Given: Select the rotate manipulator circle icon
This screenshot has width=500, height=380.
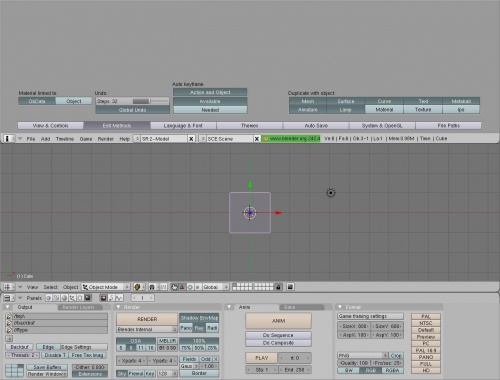Looking at the screenshot, I should pyautogui.click(x=190, y=287).
